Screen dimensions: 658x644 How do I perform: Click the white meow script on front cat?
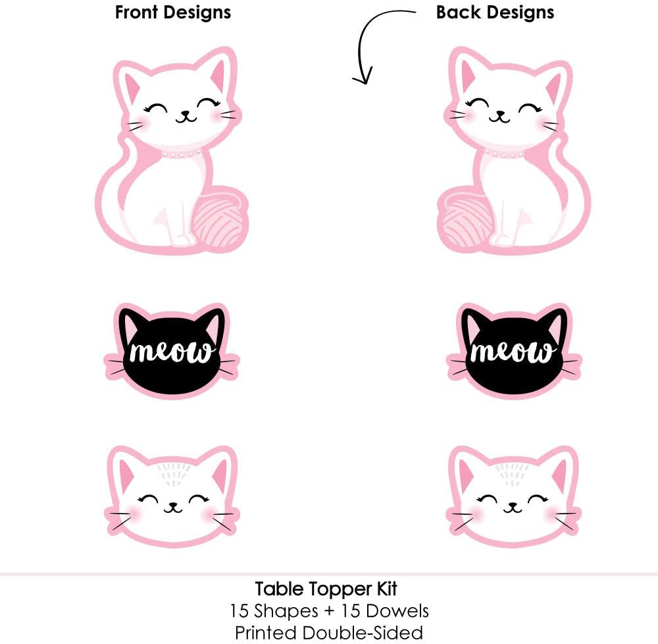point(171,352)
